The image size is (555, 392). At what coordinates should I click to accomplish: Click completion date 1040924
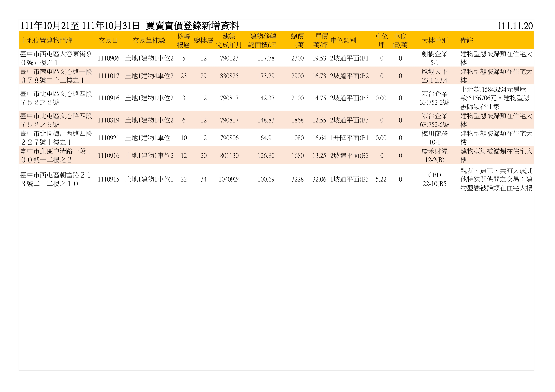pyautogui.click(x=229, y=179)
